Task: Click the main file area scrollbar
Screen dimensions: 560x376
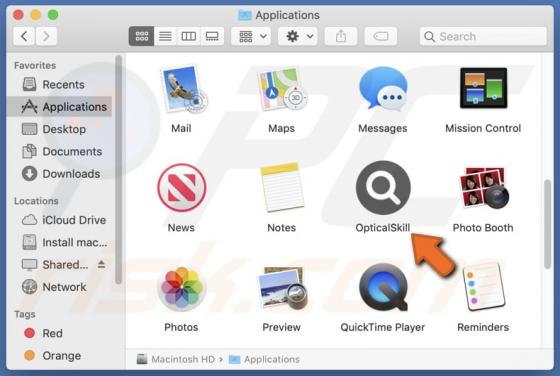Action: coord(547,224)
